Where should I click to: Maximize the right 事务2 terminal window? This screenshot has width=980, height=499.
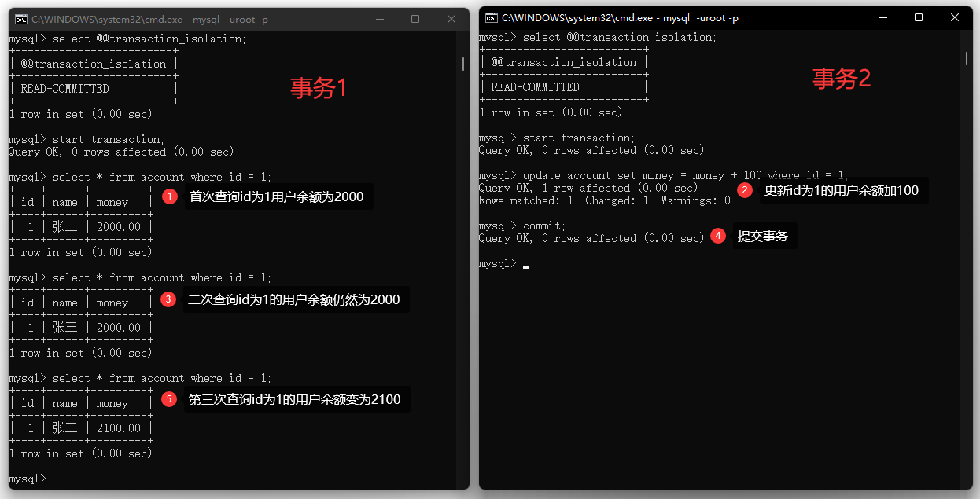(919, 17)
